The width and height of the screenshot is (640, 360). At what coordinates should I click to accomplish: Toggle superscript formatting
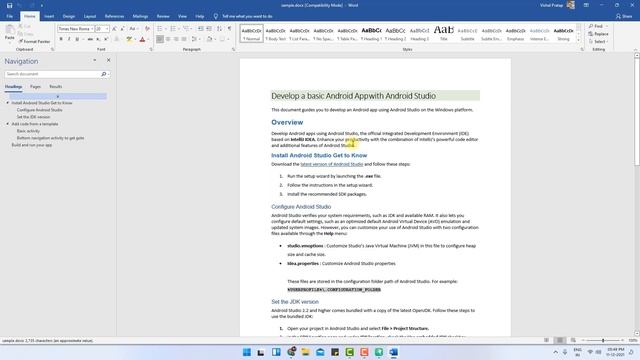106,39
